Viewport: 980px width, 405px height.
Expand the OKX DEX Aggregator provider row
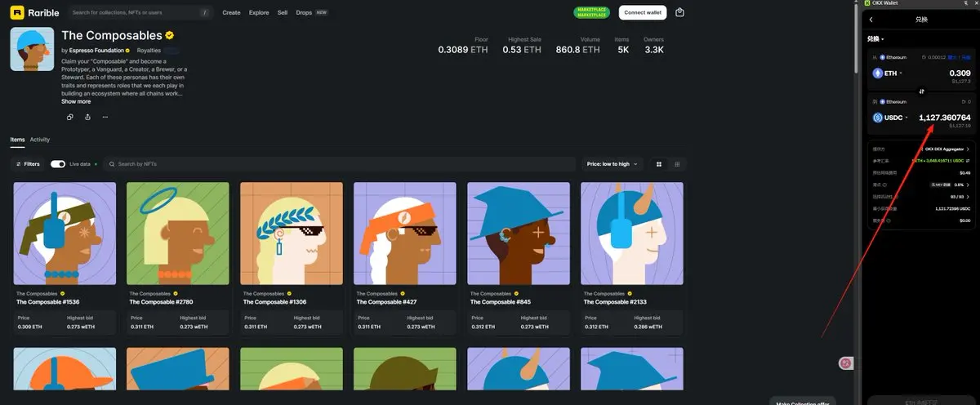tap(920, 149)
